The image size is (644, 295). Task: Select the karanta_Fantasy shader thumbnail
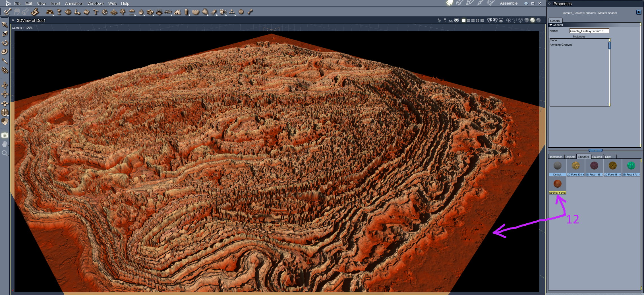[558, 186]
